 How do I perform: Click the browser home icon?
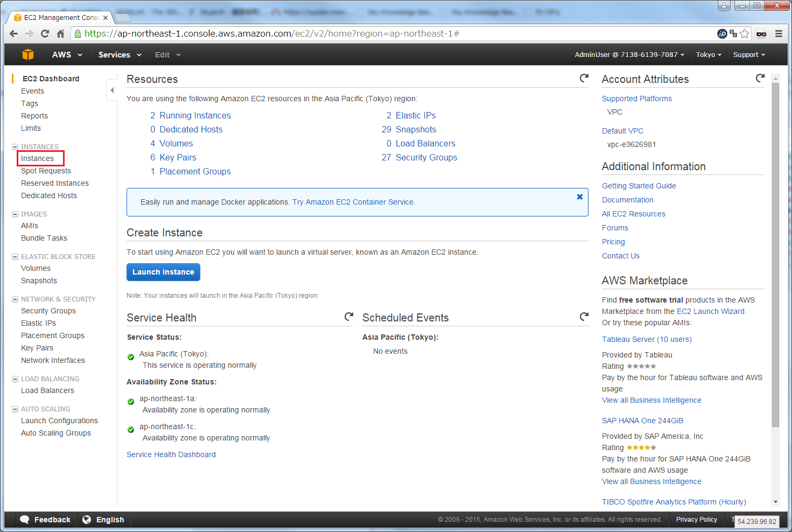61,33
